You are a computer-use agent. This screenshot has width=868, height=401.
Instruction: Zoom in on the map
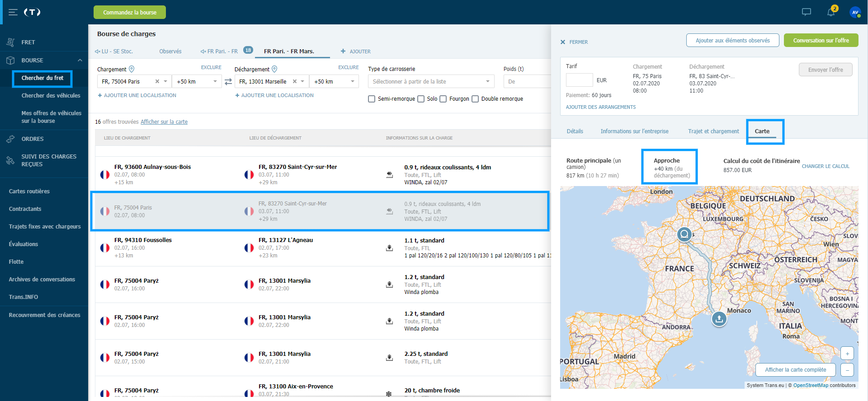point(847,354)
